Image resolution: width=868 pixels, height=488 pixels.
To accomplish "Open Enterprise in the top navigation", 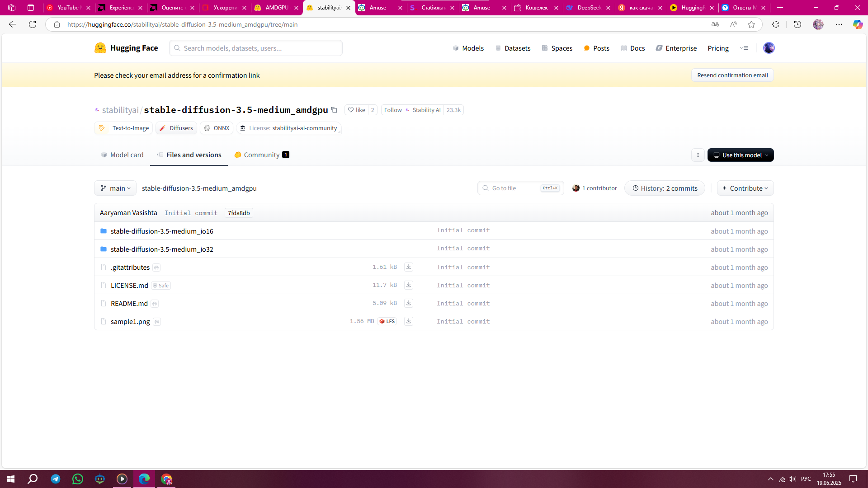I will tap(676, 48).
